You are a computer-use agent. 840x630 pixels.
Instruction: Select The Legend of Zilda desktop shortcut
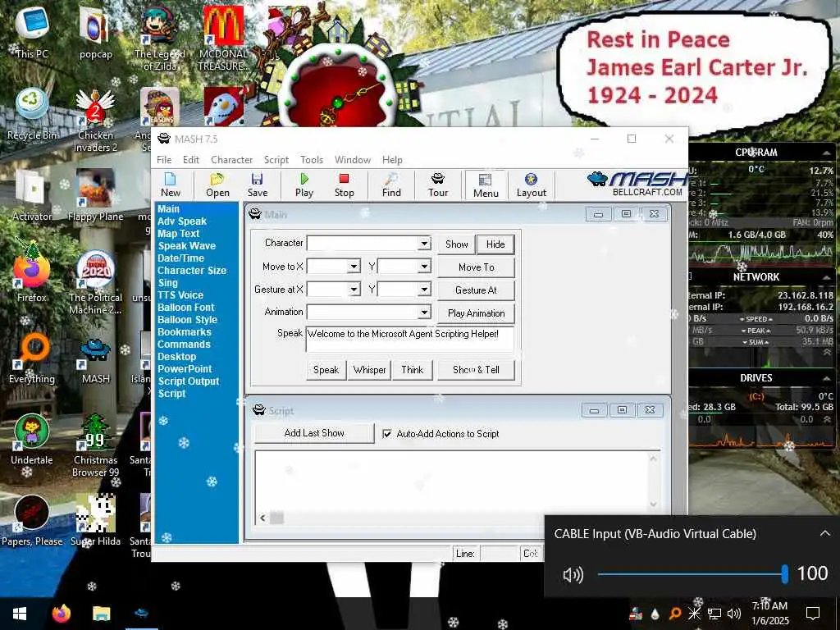[x=159, y=39]
